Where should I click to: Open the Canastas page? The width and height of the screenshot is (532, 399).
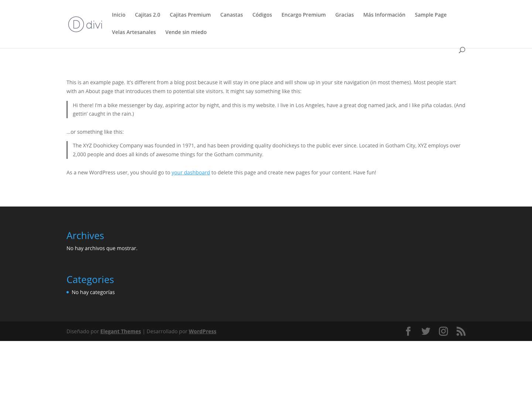pos(232,15)
